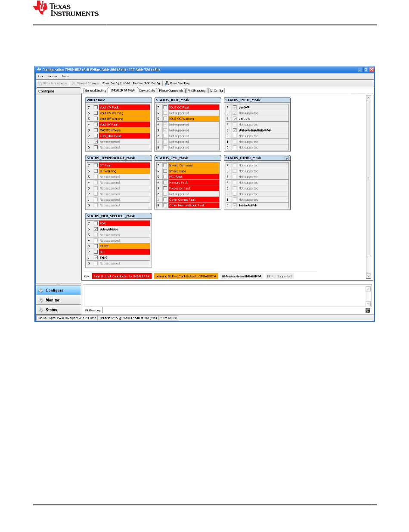Click Restore NVM Config button
The height and width of the screenshot is (532, 409).
146,83
